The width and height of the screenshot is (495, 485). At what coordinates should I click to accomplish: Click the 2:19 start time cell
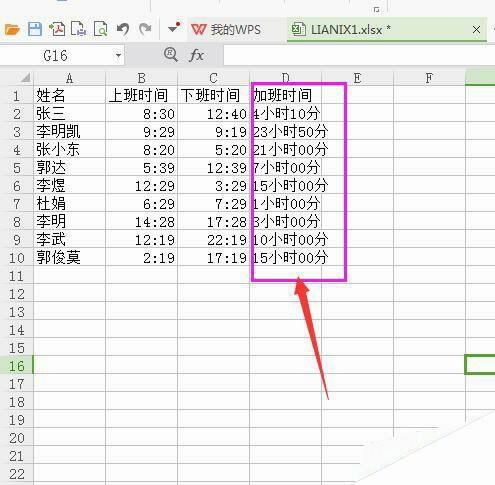(141, 258)
